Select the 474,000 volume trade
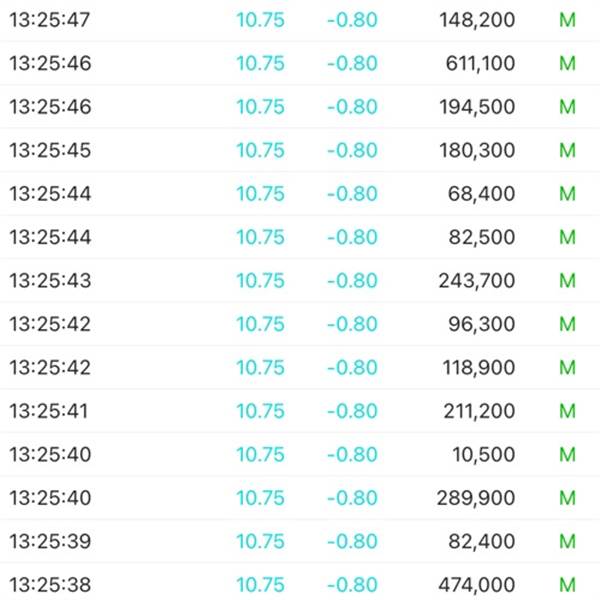 point(476,585)
